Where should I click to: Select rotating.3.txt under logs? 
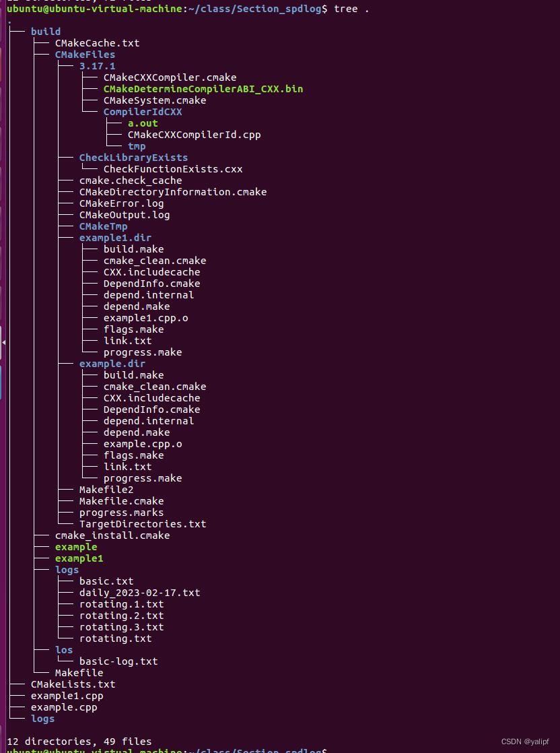pos(121,627)
